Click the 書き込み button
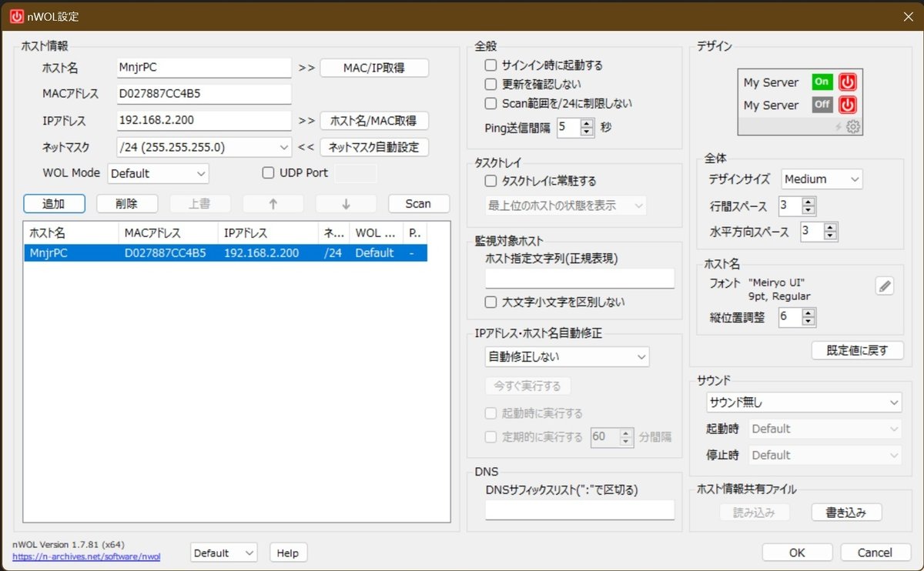Screen dimensions: 924x571 point(846,513)
